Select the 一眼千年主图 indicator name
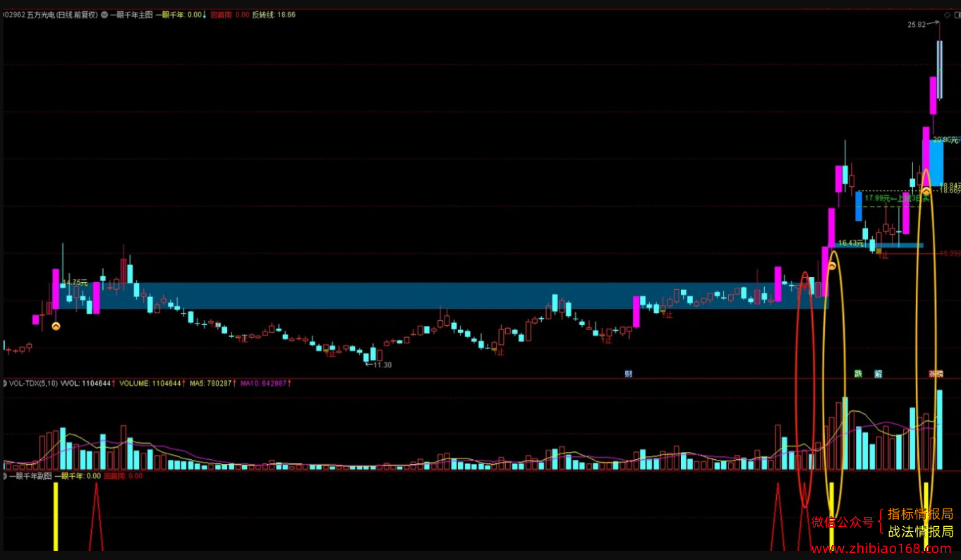The width and height of the screenshot is (961, 560). click(131, 14)
